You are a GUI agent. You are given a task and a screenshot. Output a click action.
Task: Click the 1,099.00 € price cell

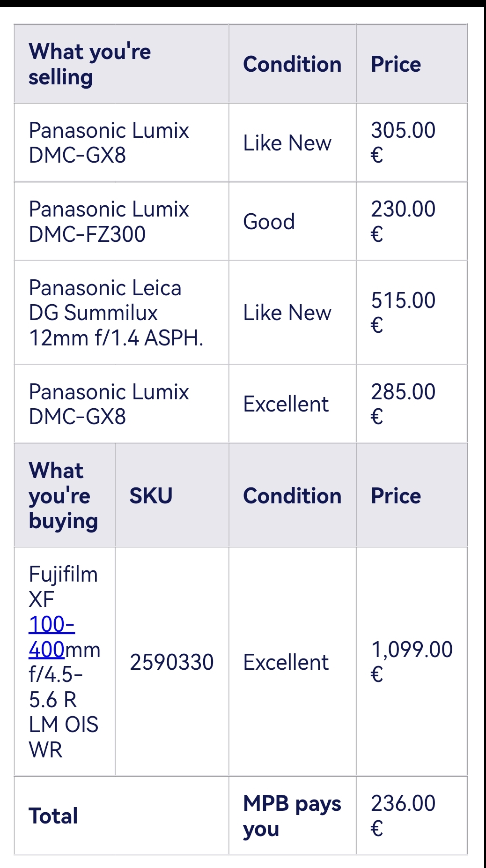pyautogui.click(x=412, y=662)
